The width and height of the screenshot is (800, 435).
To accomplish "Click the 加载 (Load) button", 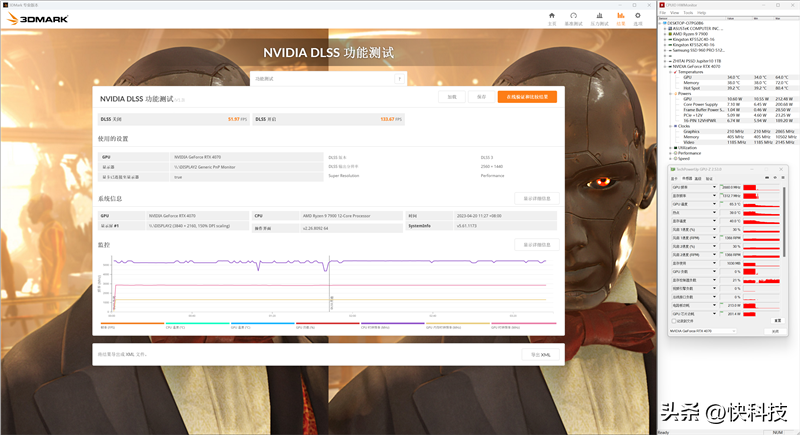I will pos(452,97).
